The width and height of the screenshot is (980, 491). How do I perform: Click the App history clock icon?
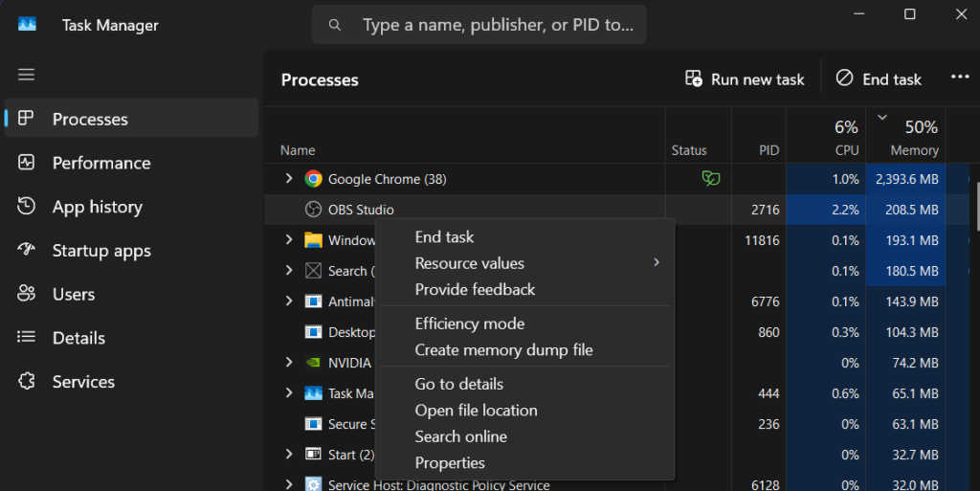click(x=26, y=206)
